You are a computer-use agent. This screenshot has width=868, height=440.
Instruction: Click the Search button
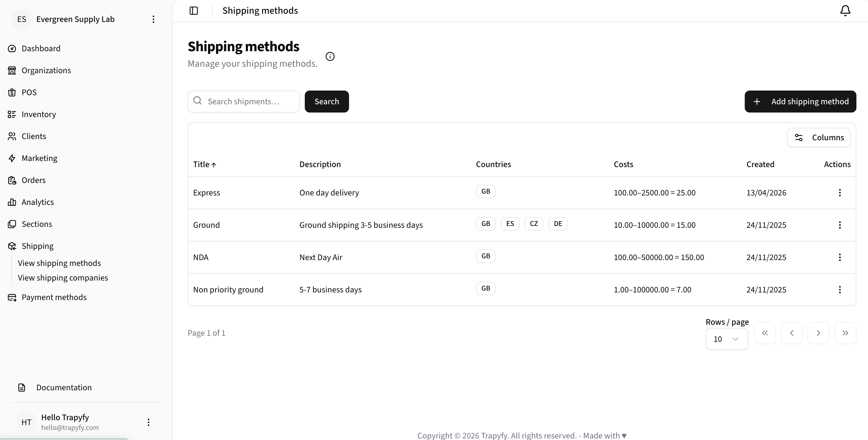coord(326,101)
